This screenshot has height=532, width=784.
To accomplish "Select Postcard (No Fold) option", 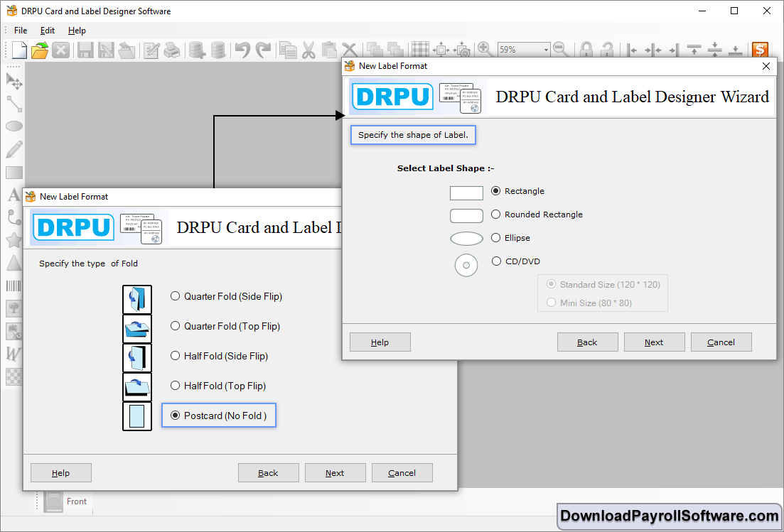I will [219, 416].
